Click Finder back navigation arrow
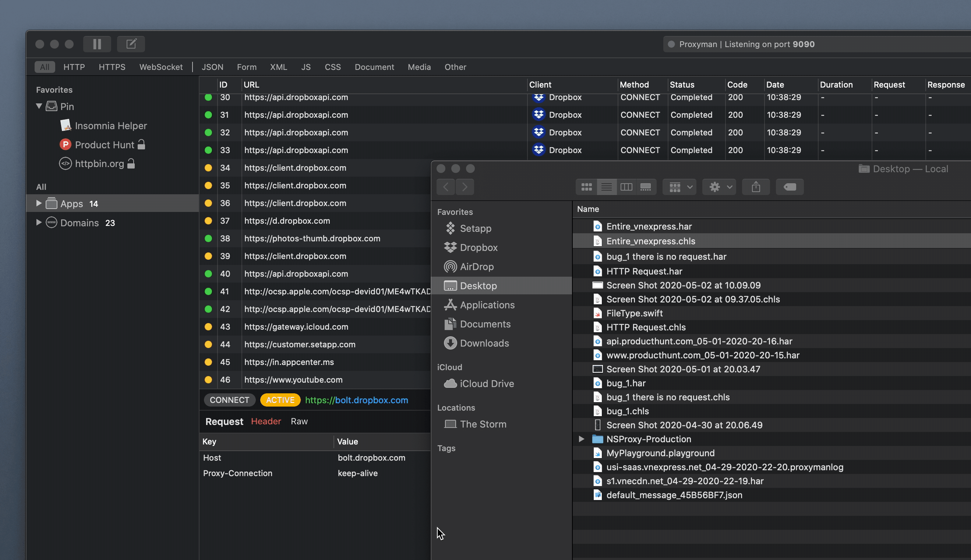 click(446, 187)
